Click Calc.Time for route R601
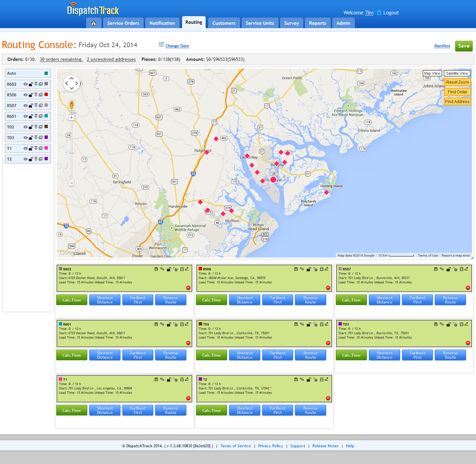The width and height of the screenshot is (476, 464). 71,355
